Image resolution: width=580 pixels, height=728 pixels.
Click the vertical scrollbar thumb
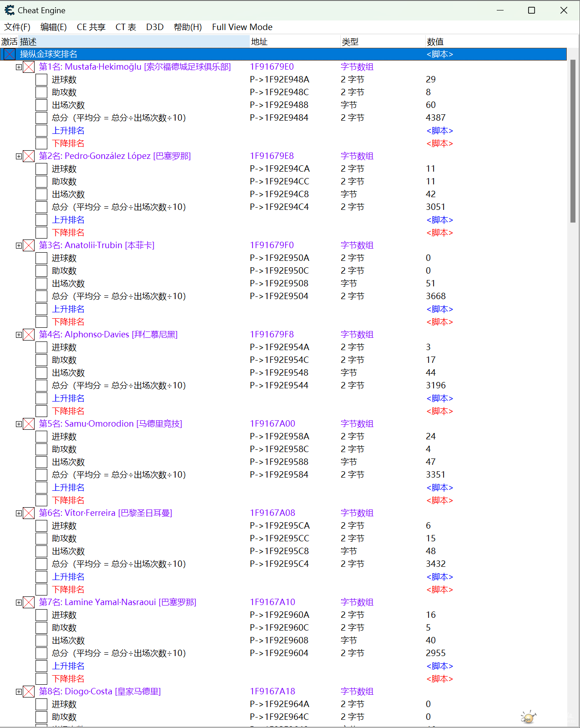(x=573, y=141)
